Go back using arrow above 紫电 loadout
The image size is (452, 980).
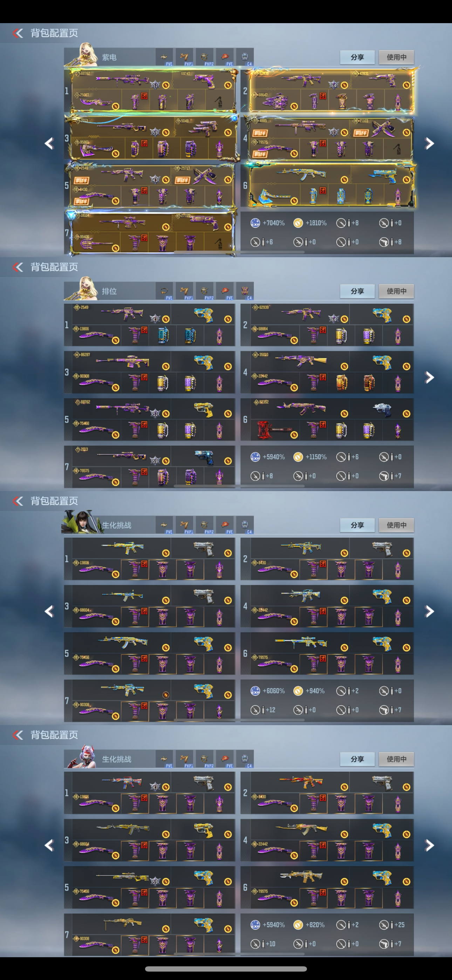coord(18,33)
